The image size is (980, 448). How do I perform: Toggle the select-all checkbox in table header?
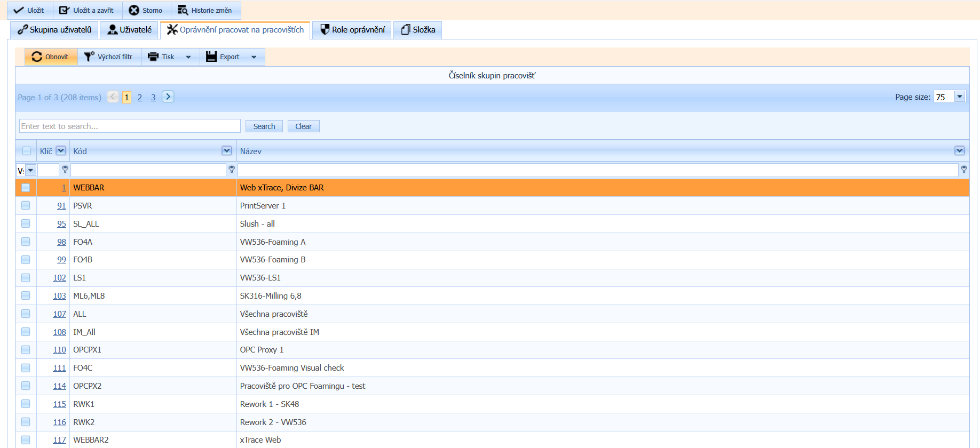pyautogui.click(x=27, y=151)
